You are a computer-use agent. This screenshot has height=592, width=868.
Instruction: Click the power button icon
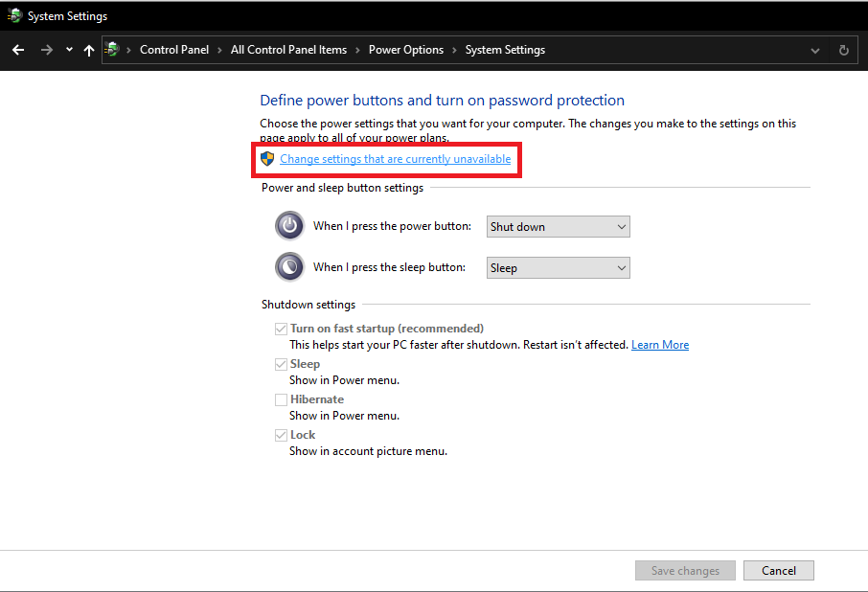coord(289,226)
